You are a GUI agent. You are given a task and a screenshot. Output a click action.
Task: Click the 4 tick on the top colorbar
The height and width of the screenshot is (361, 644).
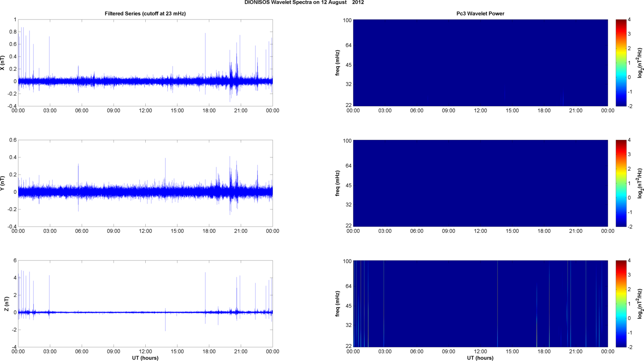[x=629, y=20]
